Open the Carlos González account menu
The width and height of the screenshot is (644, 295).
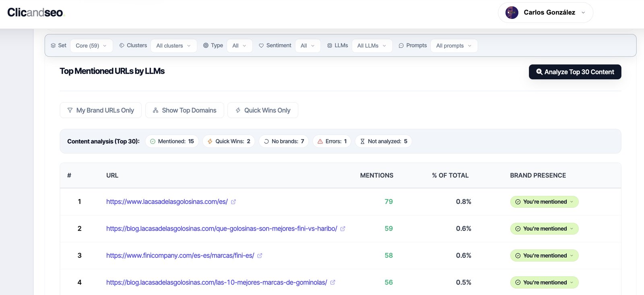545,12
